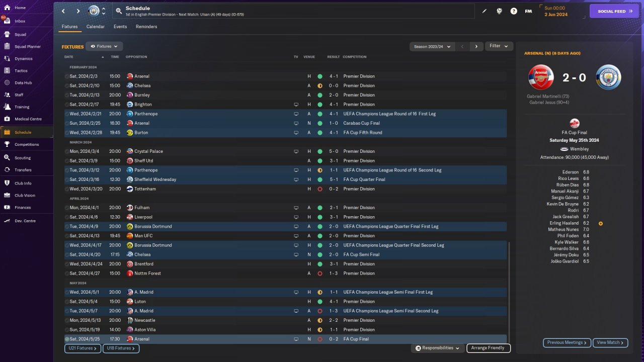This screenshot has width=644, height=362.
Task: Click the View Match button
Action: [610, 343]
